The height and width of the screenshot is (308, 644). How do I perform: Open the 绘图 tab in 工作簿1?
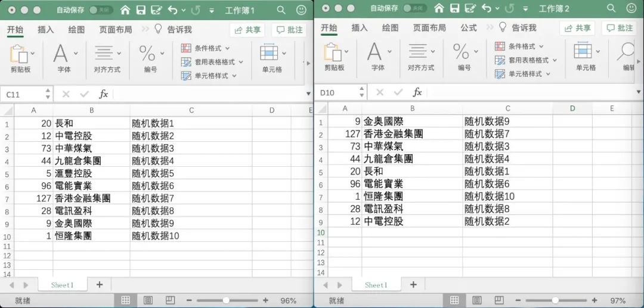pyautogui.click(x=76, y=30)
